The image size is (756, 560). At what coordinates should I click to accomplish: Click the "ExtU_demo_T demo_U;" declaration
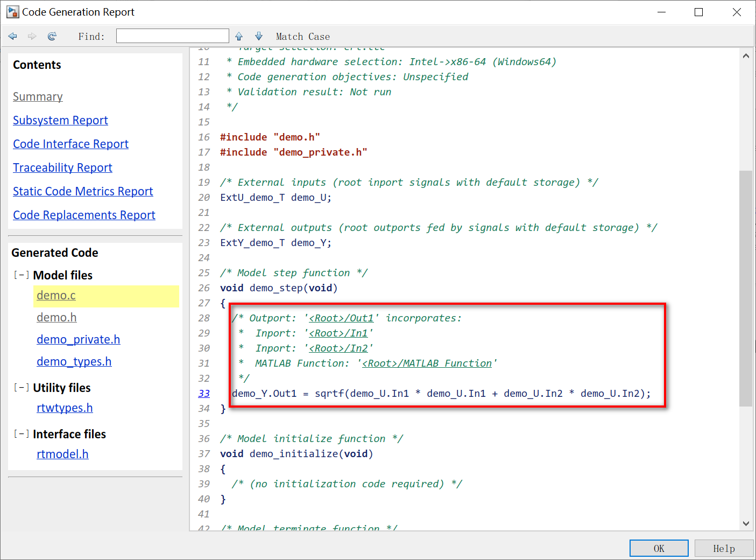(x=275, y=198)
